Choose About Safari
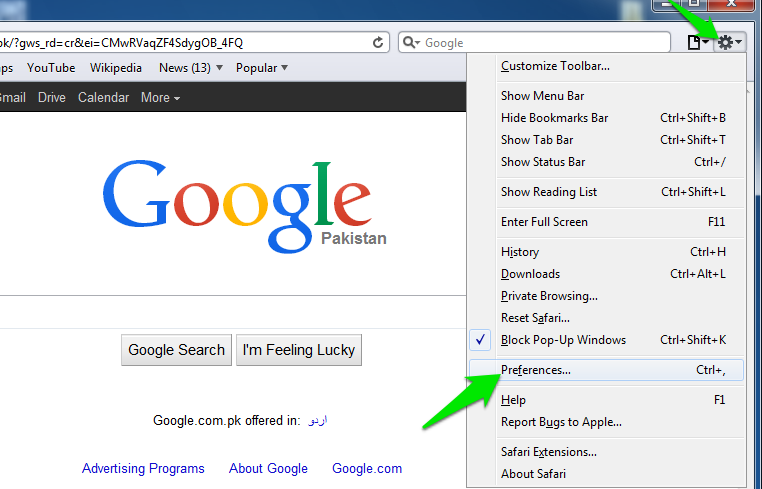 [x=606, y=474]
